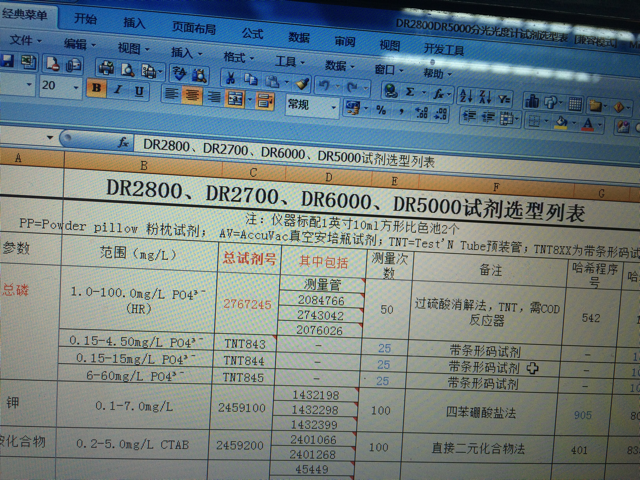Toggle align right button
The image size is (640, 480).
pyautogui.click(x=213, y=98)
